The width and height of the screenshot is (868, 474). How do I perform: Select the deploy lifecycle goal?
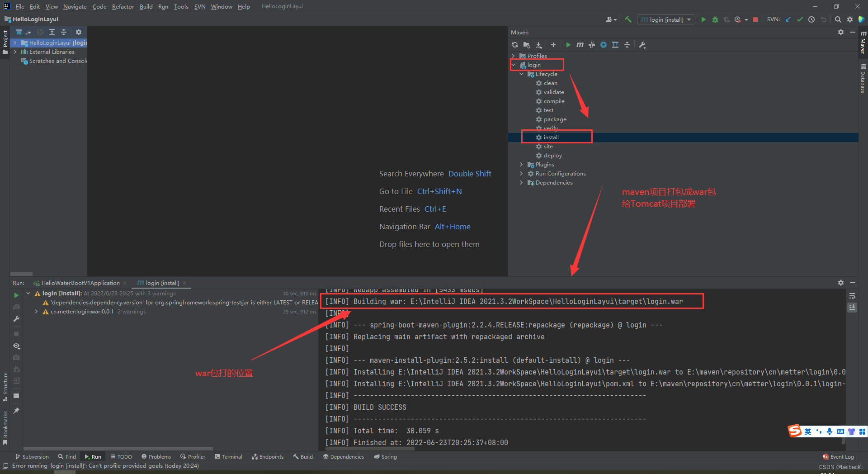[x=552, y=156]
